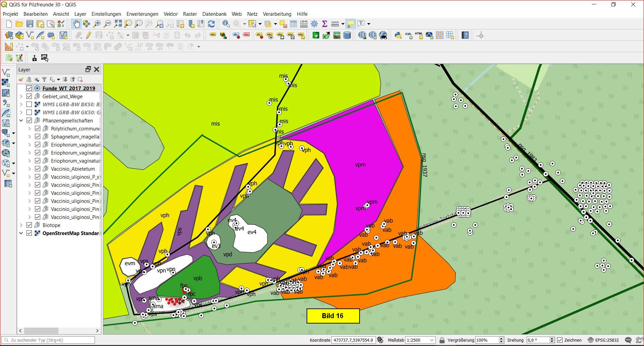Open the Python console
644x346 pixels.
click(398, 35)
